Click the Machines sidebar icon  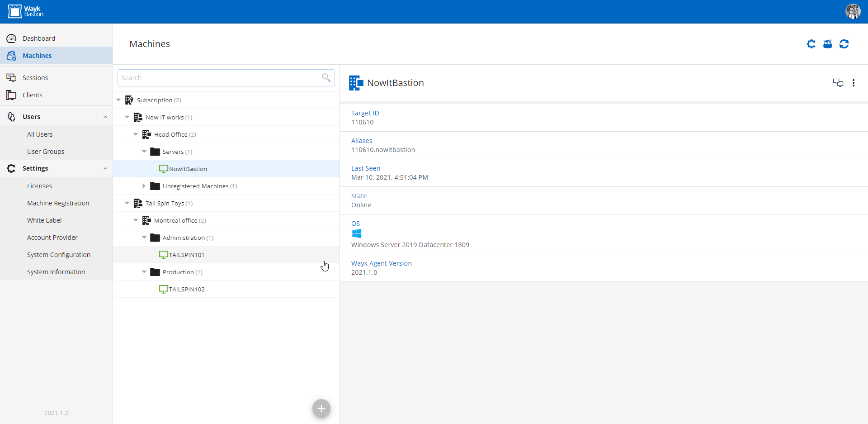(x=11, y=56)
